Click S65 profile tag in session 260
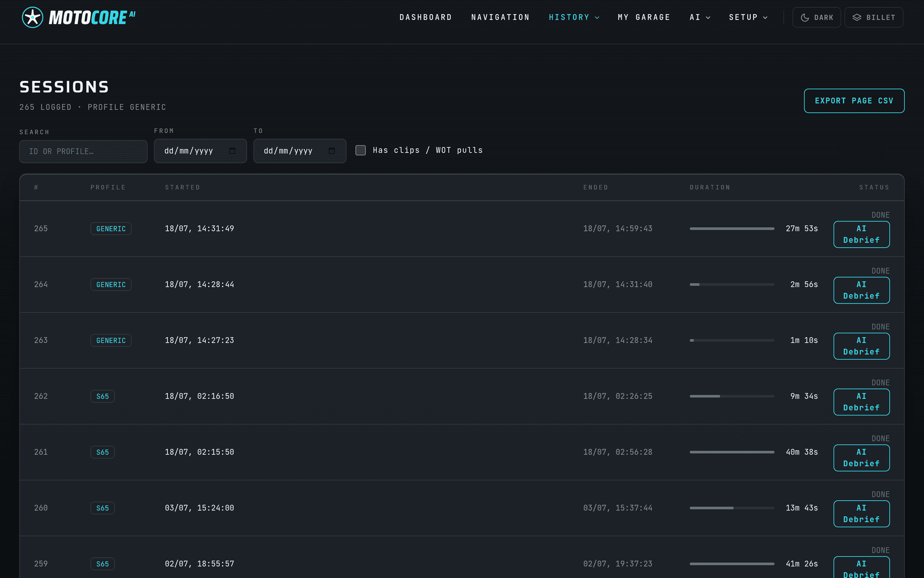This screenshot has height=578, width=924. tap(102, 508)
